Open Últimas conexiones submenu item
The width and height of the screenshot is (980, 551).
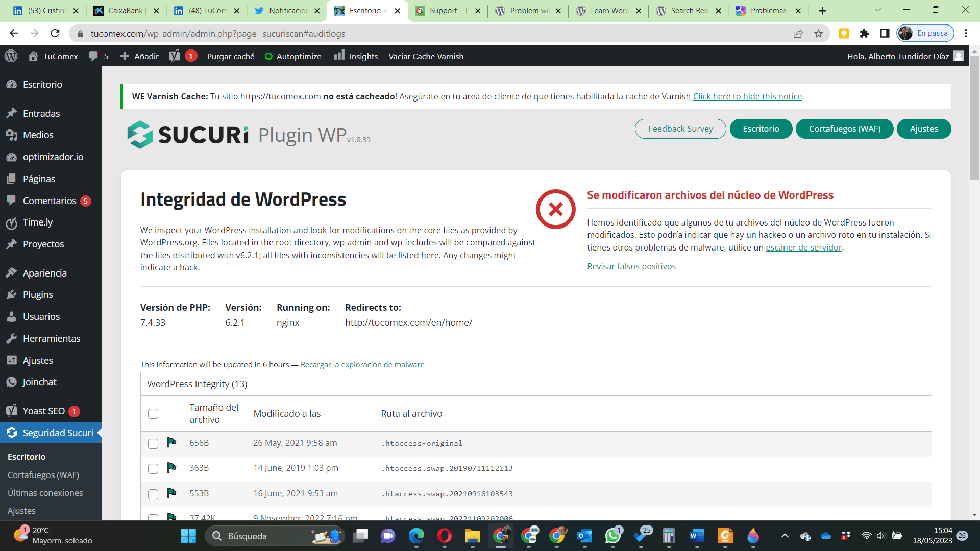(x=45, y=493)
